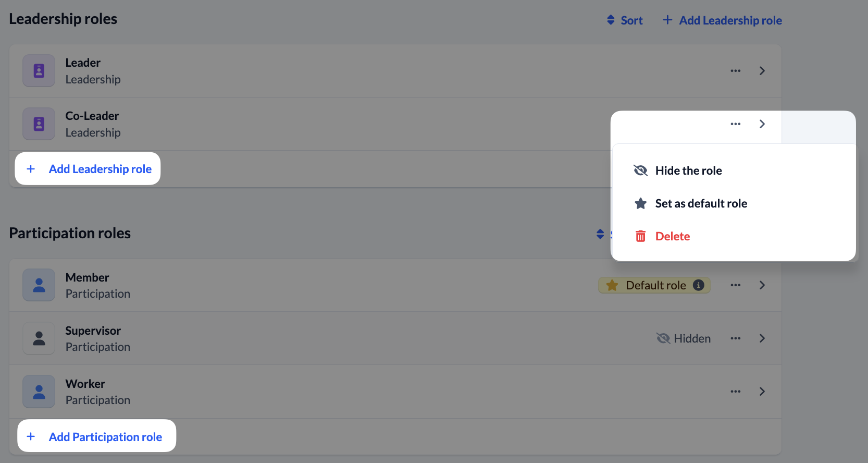The width and height of the screenshot is (868, 463).
Task: Click Add Participation role button
Action: tap(97, 436)
